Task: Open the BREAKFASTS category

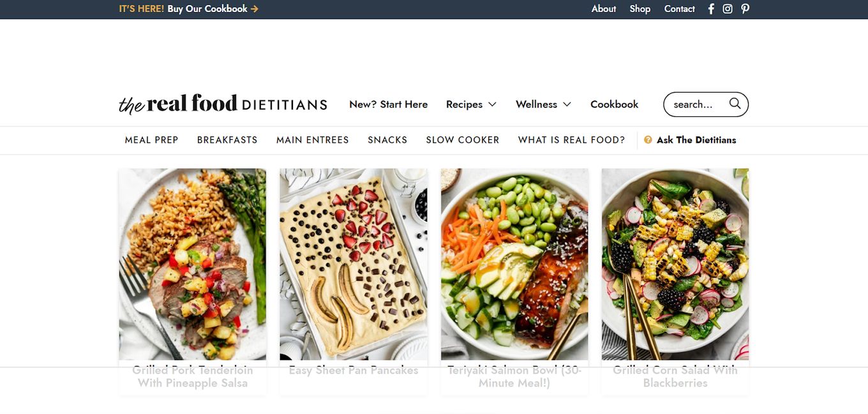Action: [x=227, y=140]
